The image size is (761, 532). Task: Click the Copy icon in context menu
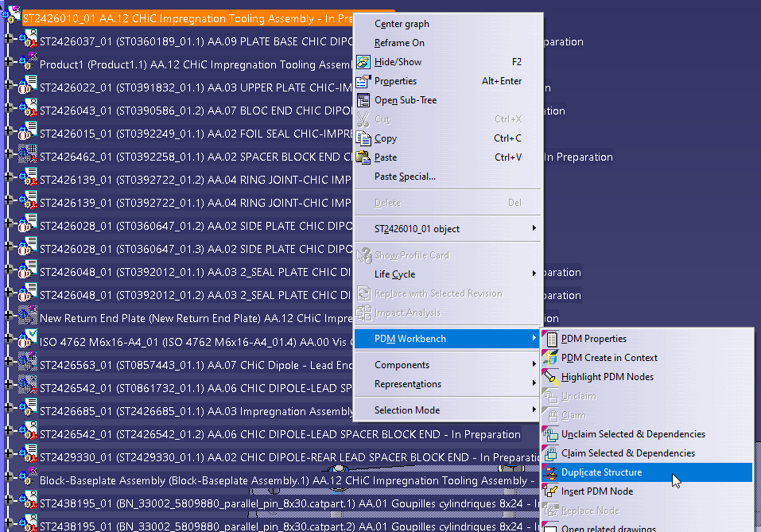(363, 138)
